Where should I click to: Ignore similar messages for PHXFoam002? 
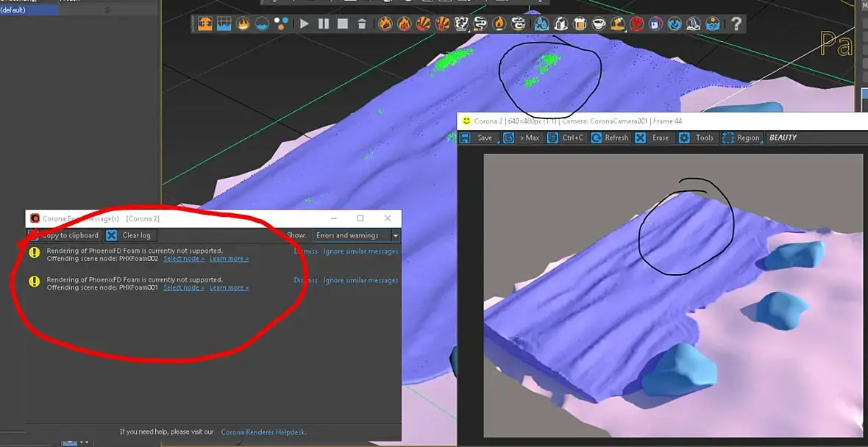[x=361, y=251]
